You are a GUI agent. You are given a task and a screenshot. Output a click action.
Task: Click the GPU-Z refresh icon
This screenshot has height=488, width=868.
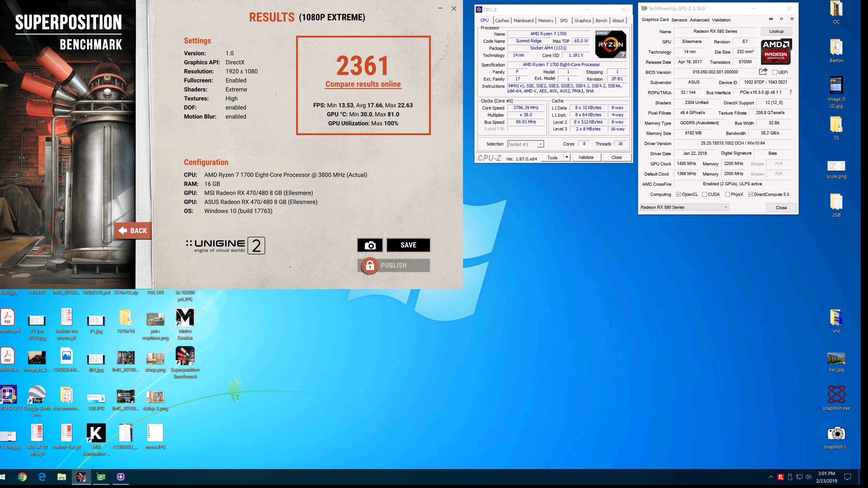(x=781, y=19)
